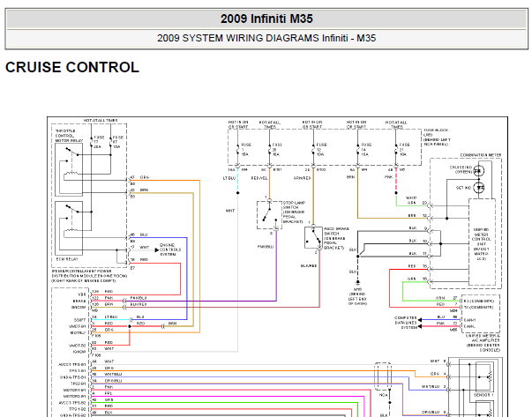This screenshot has width=532, height=417.
Task: Click the UNIFIED METER CONTROL UNIT label
Action: coord(481,244)
